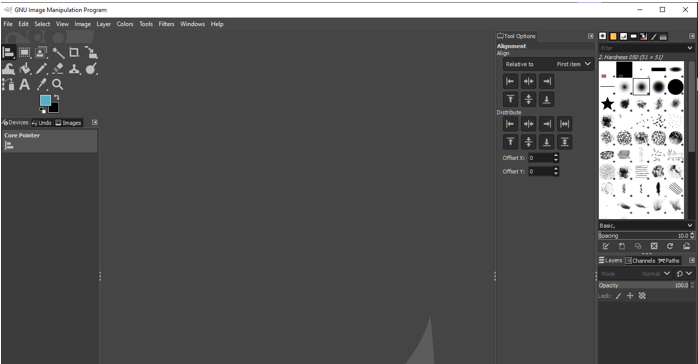Open the layer Mode Normal dropdown

635,274
